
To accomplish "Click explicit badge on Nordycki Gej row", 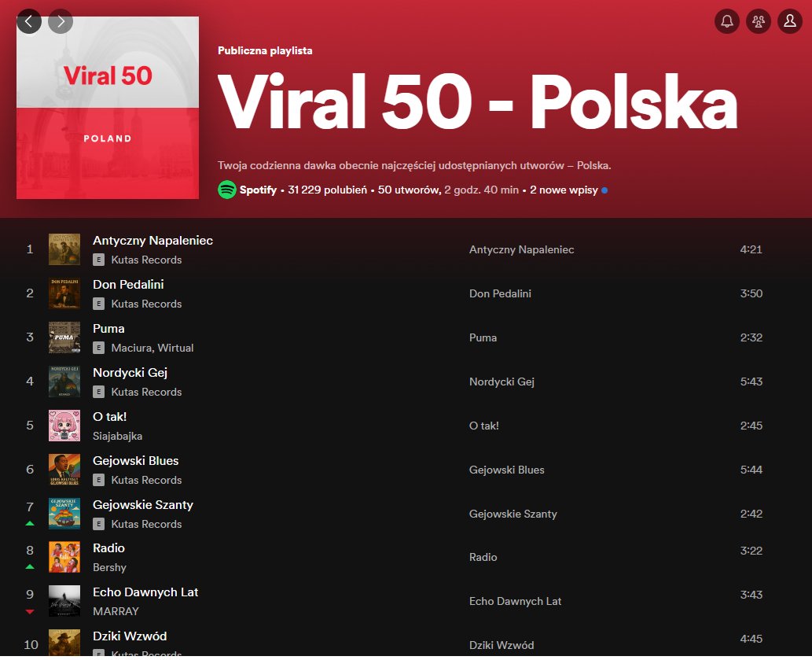I will (x=98, y=392).
